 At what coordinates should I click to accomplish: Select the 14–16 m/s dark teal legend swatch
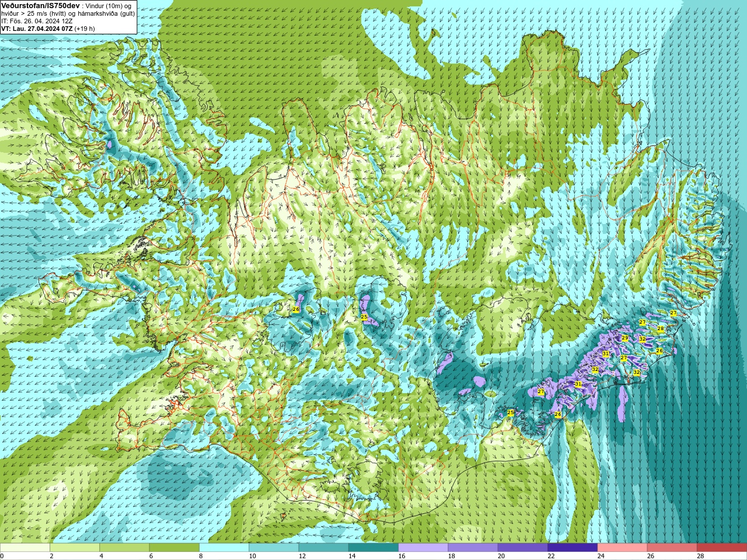373,548
